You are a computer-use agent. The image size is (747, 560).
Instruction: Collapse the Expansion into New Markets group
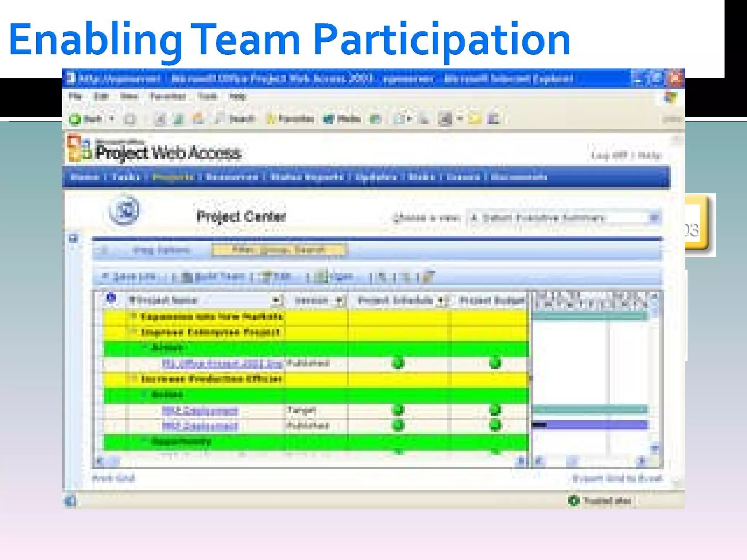click(x=134, y=316)
